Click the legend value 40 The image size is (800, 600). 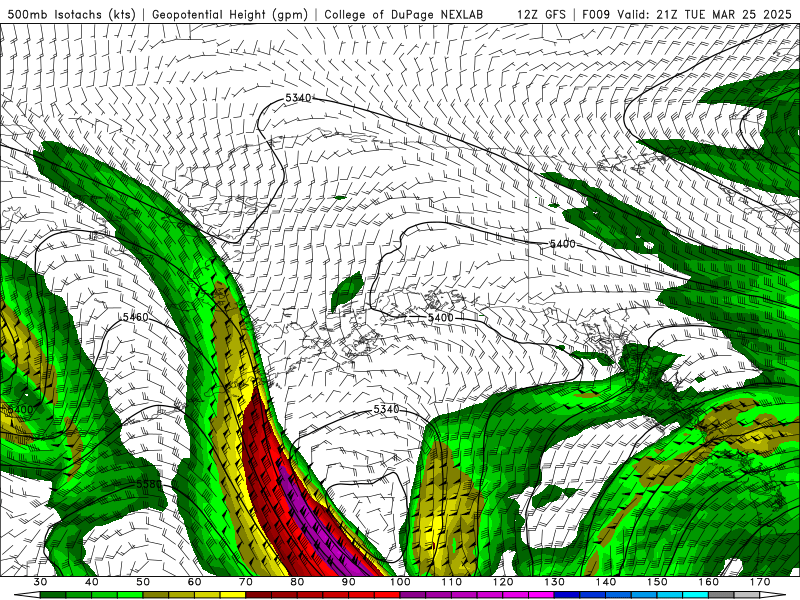(x=92, y=582)
